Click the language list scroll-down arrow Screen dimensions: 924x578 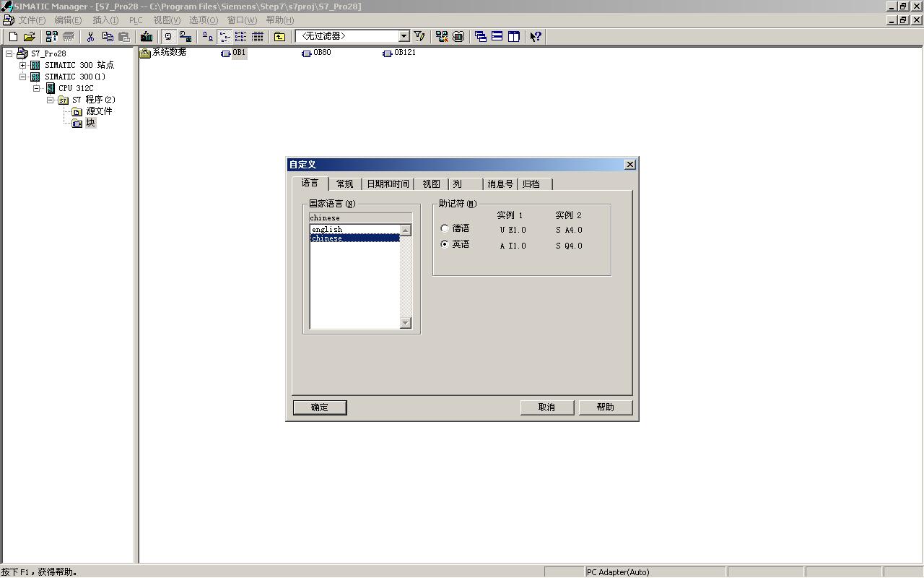tap(406, 323)
